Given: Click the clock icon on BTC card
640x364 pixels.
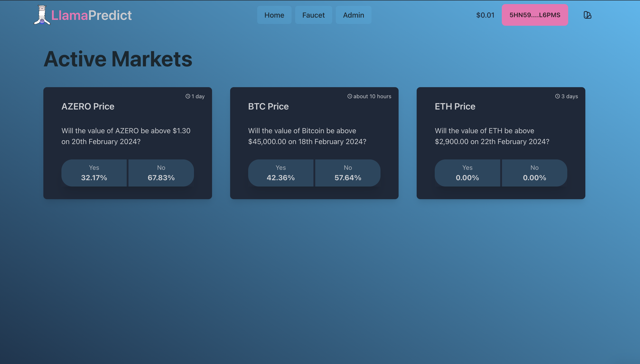Looking at the screenshot, I should point(350,96).
